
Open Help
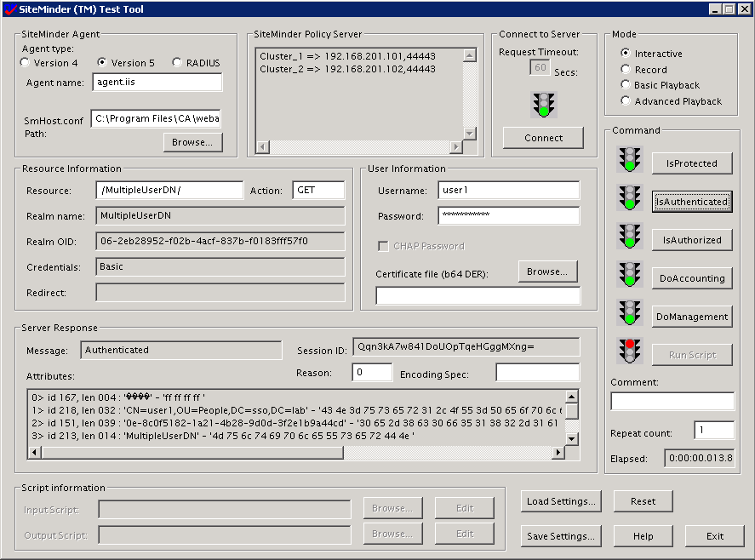pos(643,536)
